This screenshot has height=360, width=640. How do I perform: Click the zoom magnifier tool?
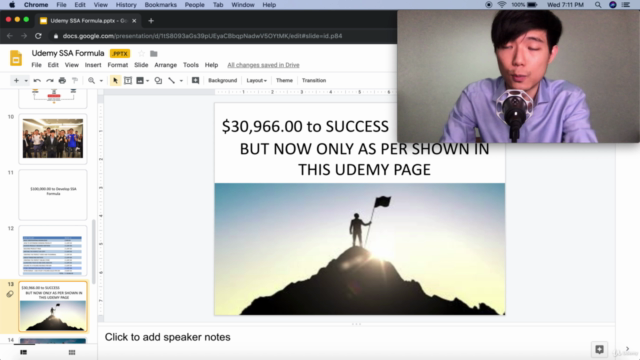pyautogui.click(x=91, y=80)
